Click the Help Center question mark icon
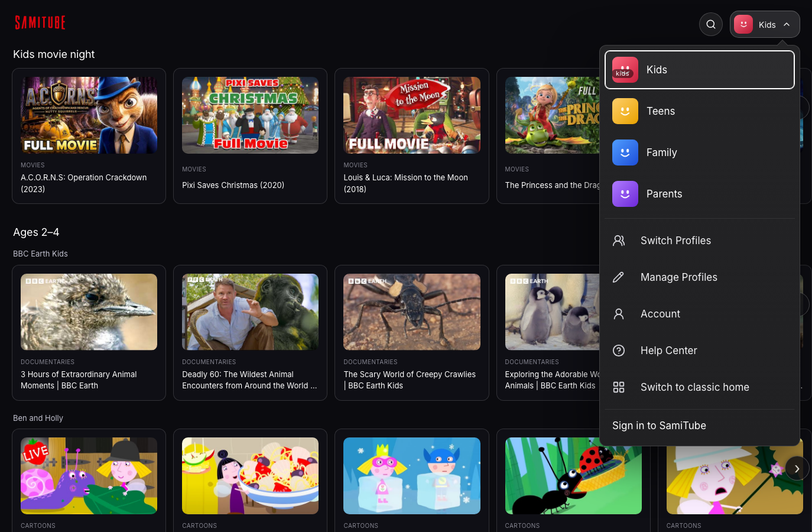812x532 pixels. (619, 351)
